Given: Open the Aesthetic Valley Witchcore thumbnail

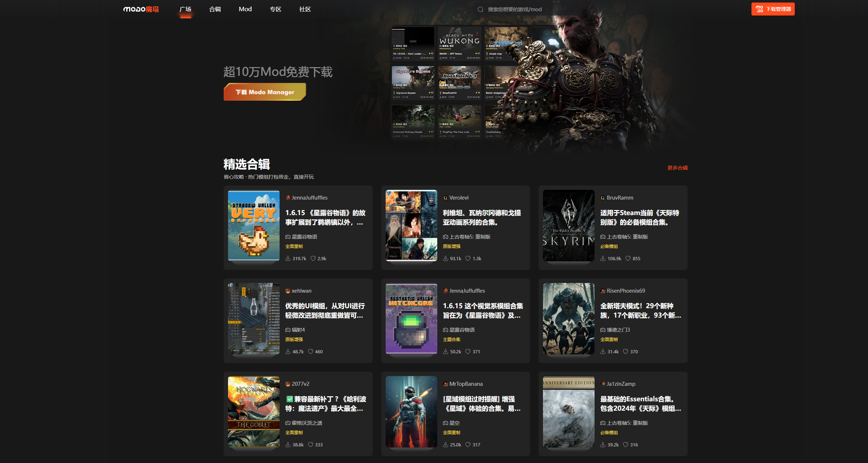Looking at the screenshot, I should [x=411, y=319].
